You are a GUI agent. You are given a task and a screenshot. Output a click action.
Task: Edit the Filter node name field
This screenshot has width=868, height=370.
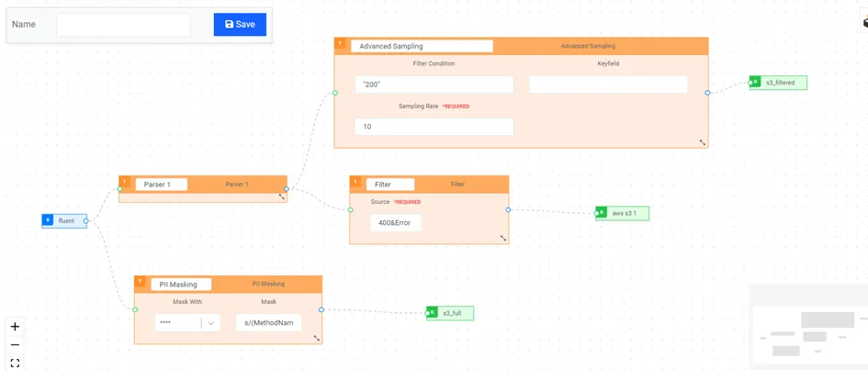pos(389,185)
